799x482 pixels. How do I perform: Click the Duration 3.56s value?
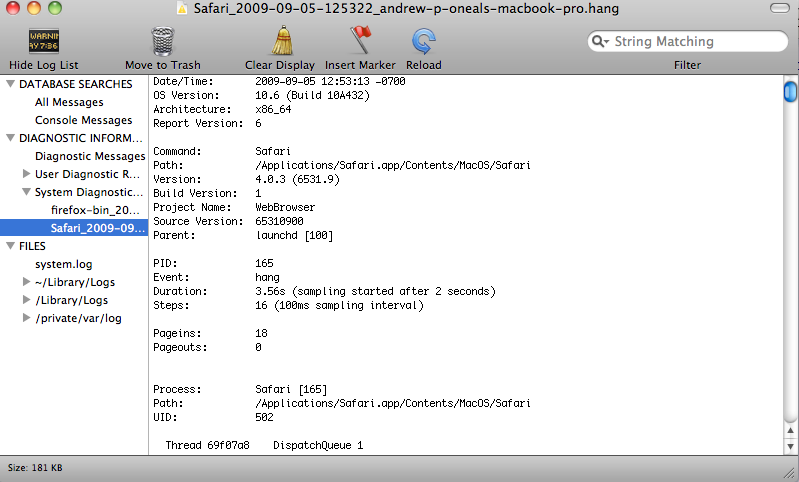pos(375,291)
